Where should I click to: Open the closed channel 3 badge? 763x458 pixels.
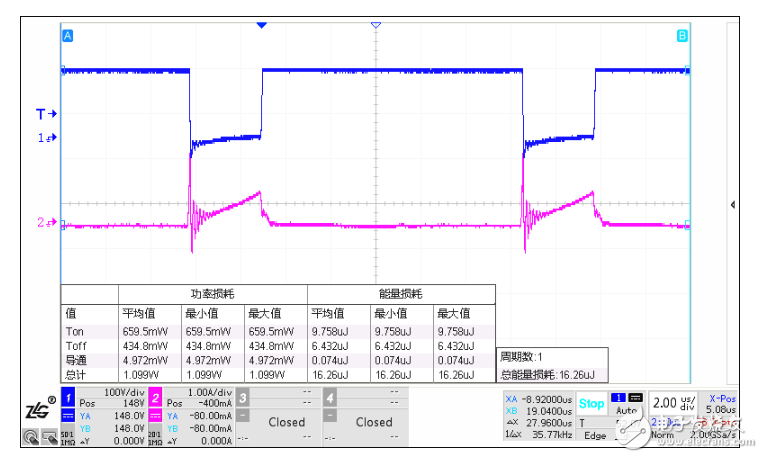point(242,398)
